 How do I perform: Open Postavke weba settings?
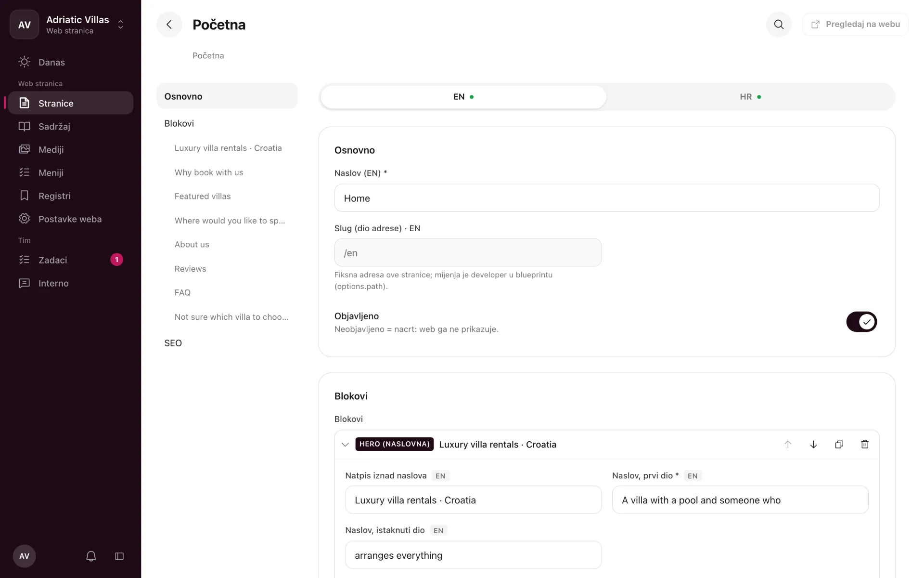(70, 219)
